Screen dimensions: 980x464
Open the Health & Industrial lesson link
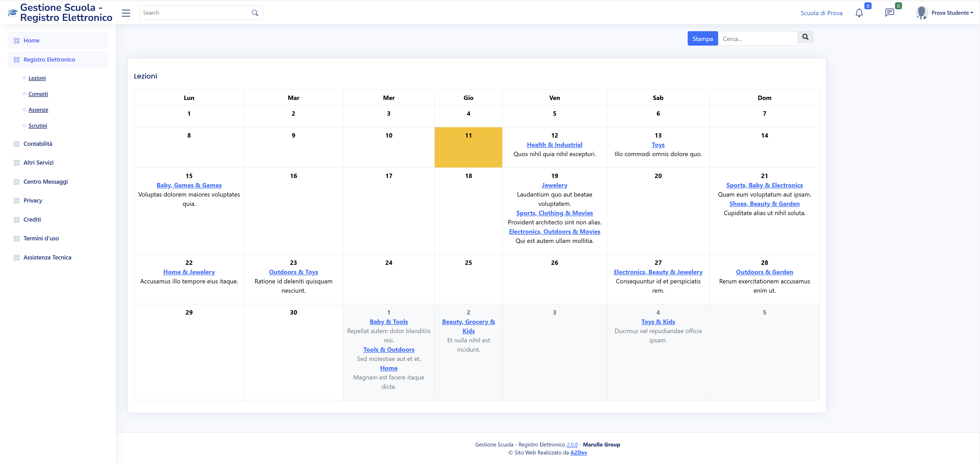point(554,145)
